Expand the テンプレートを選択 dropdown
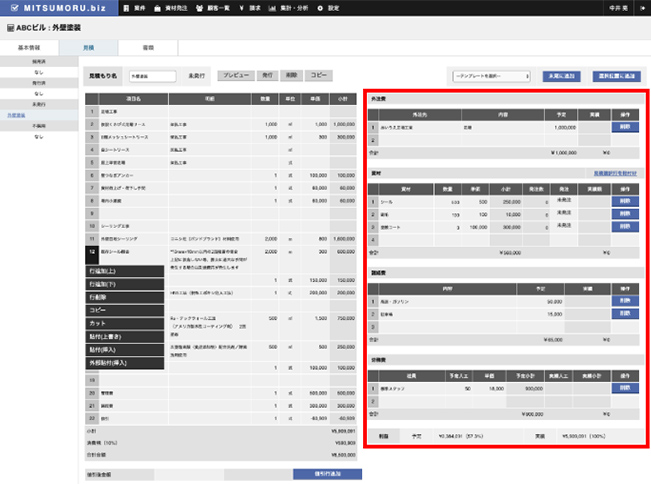 point(491,75)
